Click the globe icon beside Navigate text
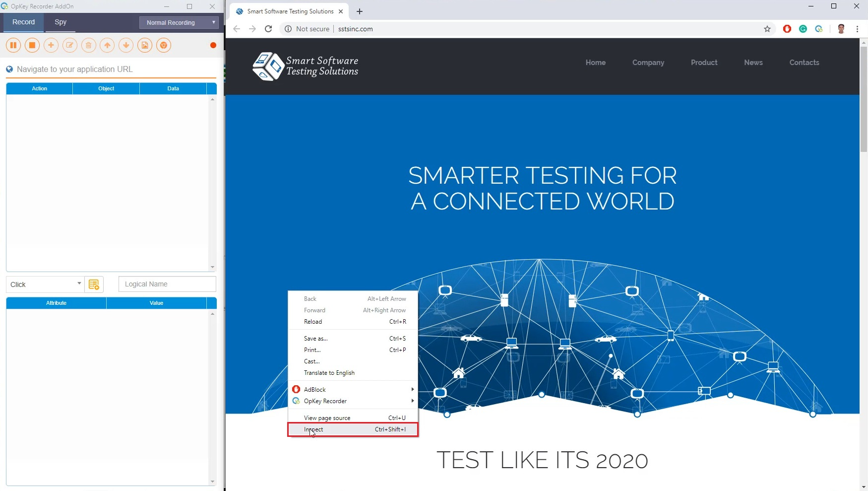The height and width of the screenshot is (491, 868). [x=9, y=70]
